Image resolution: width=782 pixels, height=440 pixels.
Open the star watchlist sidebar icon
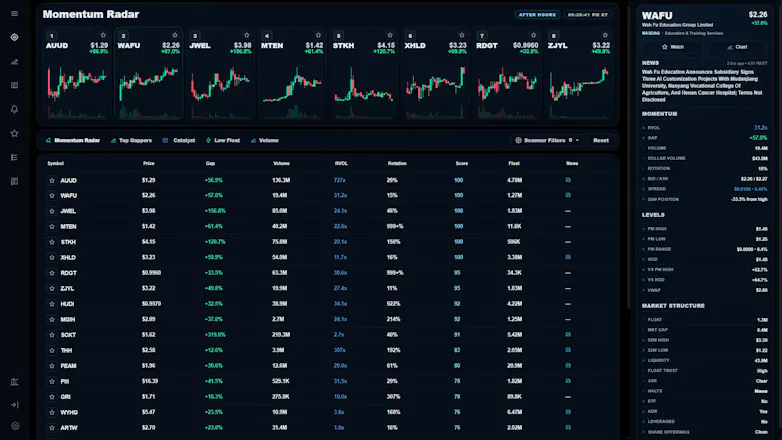click(14, 133)
